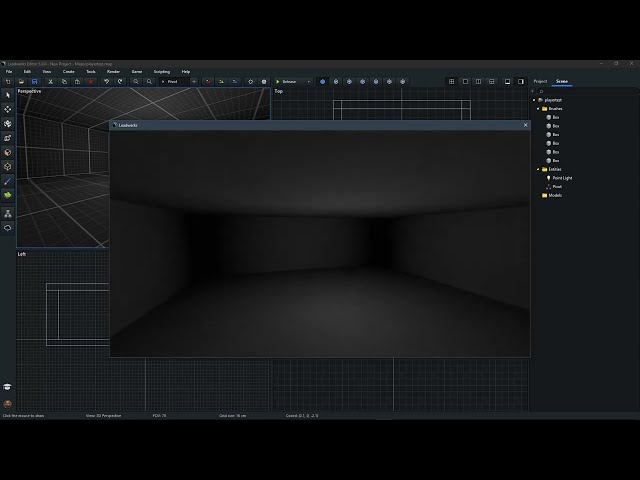Switch to the Scene tab

[x=562, y=81]
